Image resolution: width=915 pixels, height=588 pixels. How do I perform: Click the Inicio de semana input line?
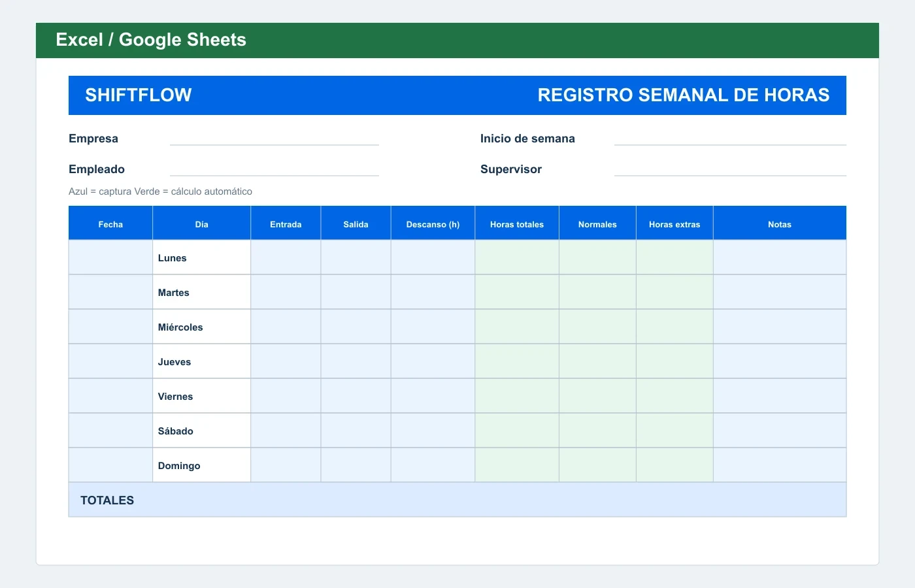click(730, 139)
